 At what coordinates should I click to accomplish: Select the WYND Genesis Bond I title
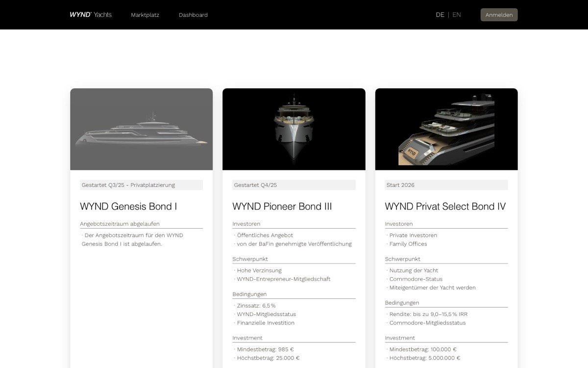click(x=128, y=207)
